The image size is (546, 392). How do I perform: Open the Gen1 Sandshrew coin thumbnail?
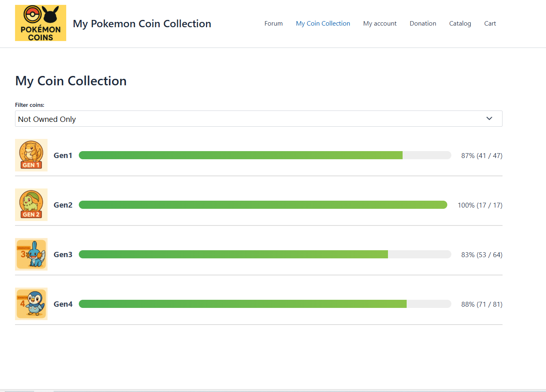(31, 155)
